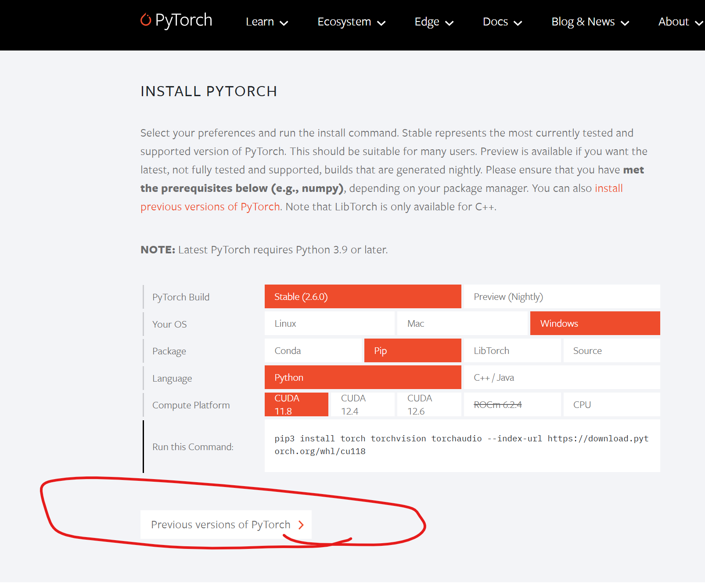Viewport: 705px width, 588px height.
Task: Choose Mac as your OS
Action: 462,323
